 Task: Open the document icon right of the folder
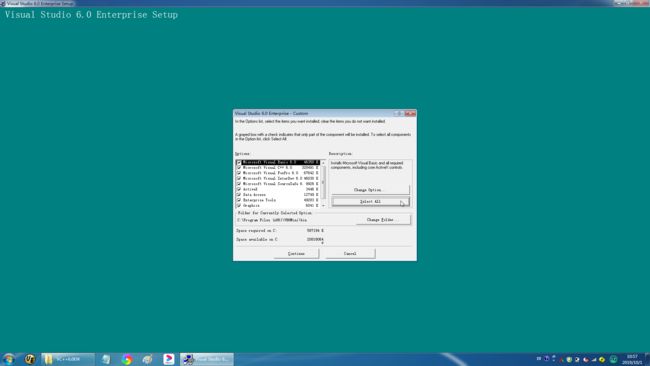106,359
